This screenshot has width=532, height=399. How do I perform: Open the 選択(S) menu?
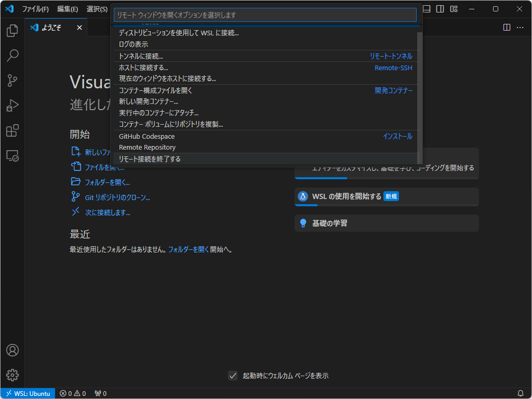pyautogui.click(x=97, y=9)
